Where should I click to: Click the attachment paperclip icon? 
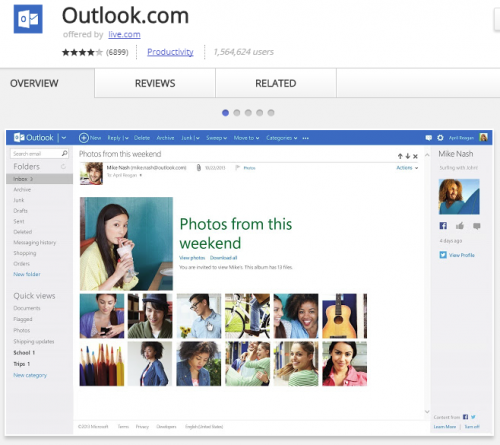[x=199, y=168]
